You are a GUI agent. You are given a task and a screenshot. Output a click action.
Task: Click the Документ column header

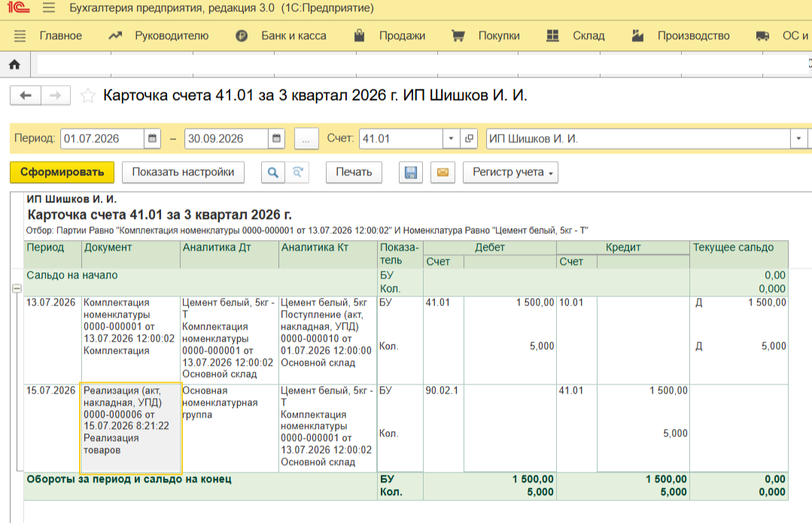tap(130, 254)
